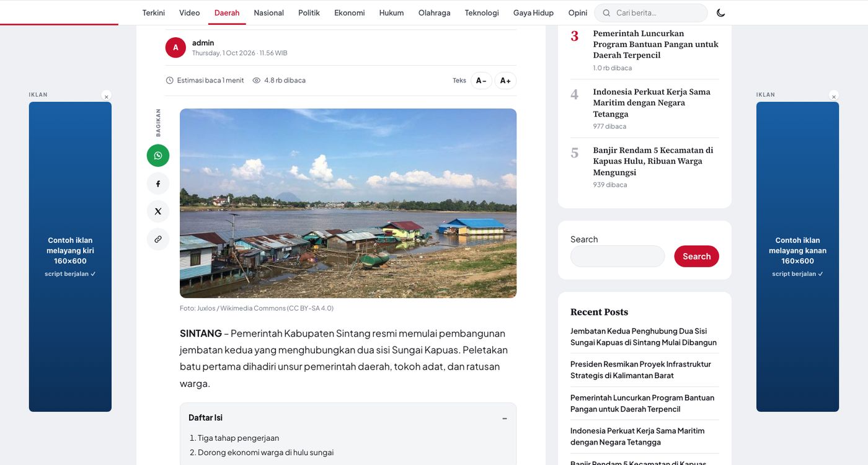Image resolution: width=868 pixels, height=465 pixels.
Task: Open popular post Kerja Sama Maritim
Action: [x=652, y=103]
